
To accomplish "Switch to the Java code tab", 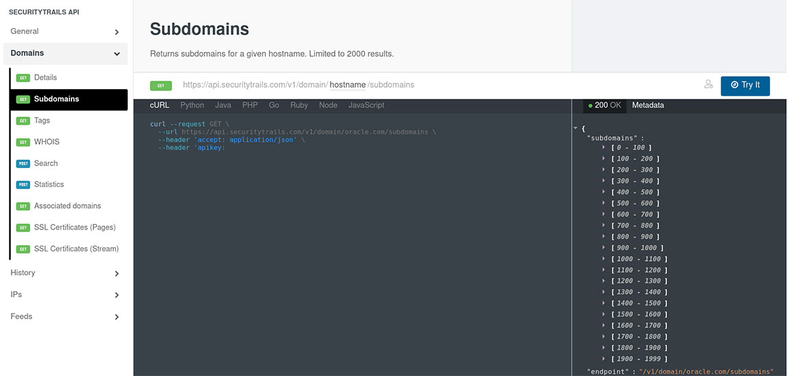I will [x=223, y=105].
